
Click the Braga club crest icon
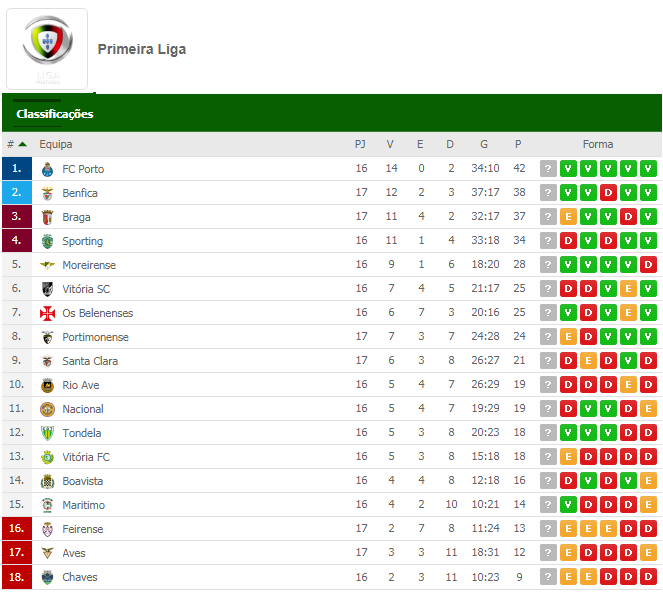(x=47, y=217)
